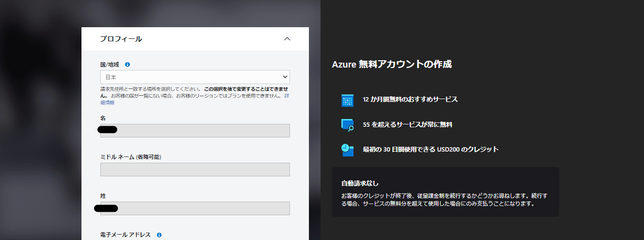Screen dimensions: 644x240
Task: Click the ミドル ネーム (省略可能) label
Action: click(130, 157)
